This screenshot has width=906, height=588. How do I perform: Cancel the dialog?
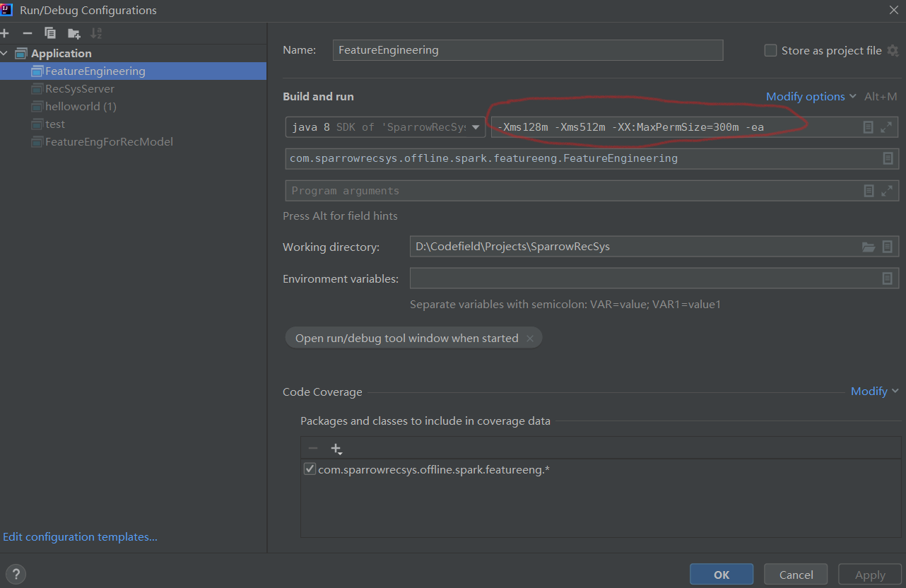(796, 575)
